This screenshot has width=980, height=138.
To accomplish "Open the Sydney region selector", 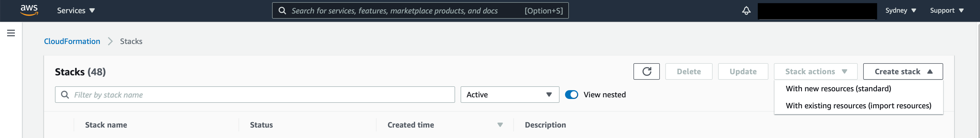I will [x=901, y=11].
